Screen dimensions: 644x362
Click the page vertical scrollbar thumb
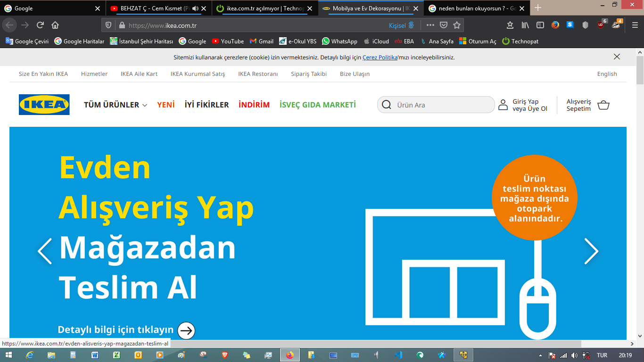(x=640, y=70)
